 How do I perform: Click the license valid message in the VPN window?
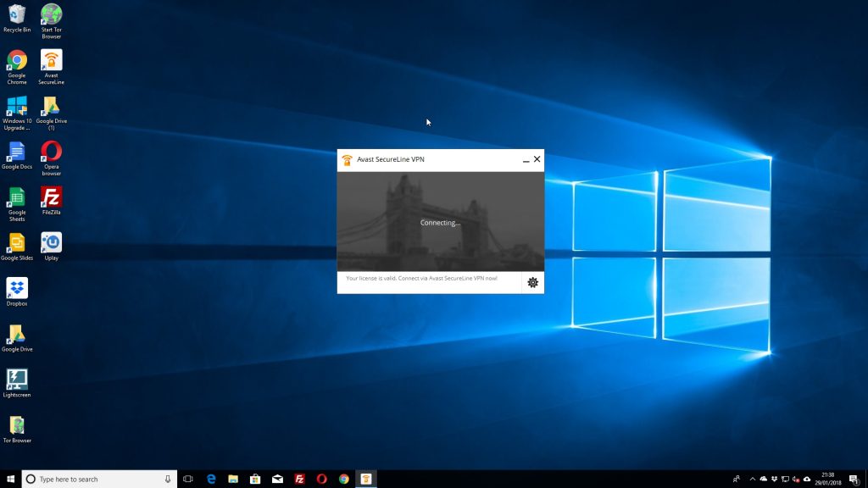pos(421,278)
